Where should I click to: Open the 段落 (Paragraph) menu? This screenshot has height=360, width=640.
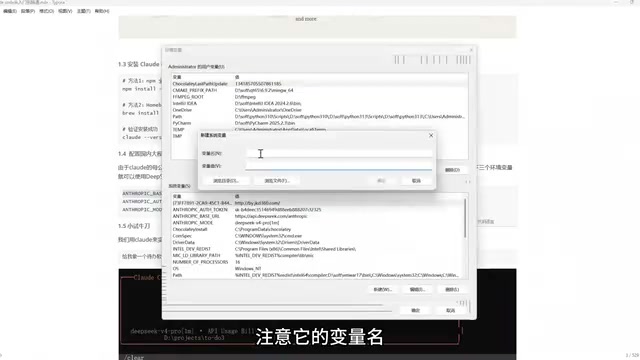(x=28, y=11)
